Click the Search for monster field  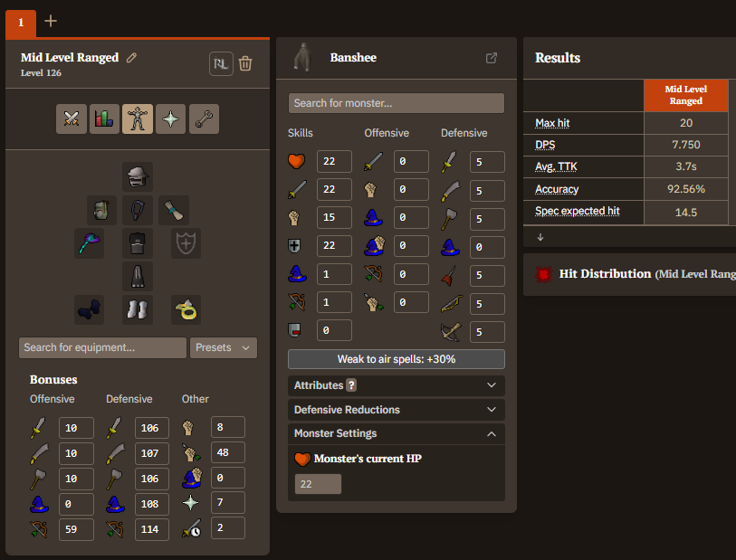(396, 103)
